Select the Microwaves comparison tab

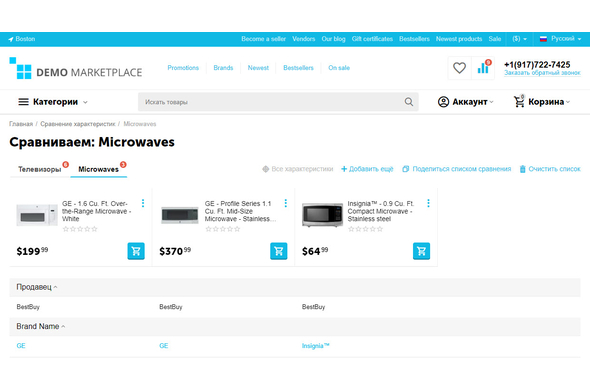(x=98, y=169)
